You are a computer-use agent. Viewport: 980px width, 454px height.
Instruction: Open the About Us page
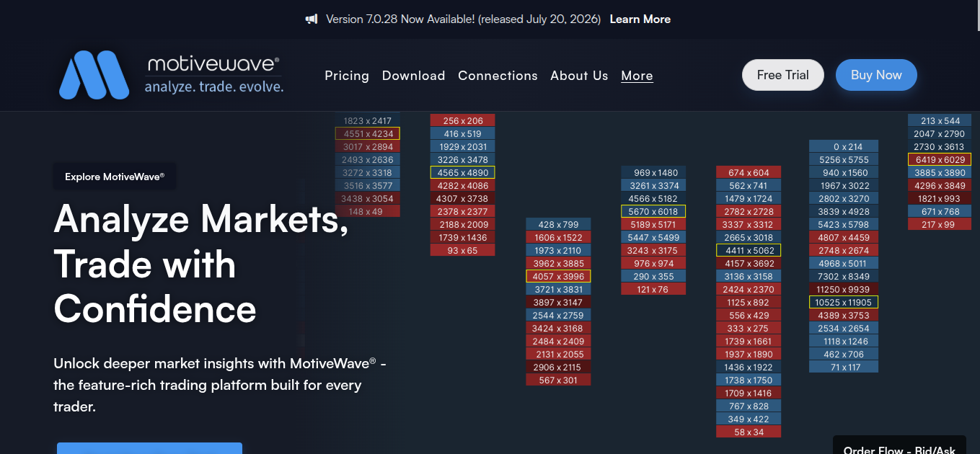click(579, 76)
